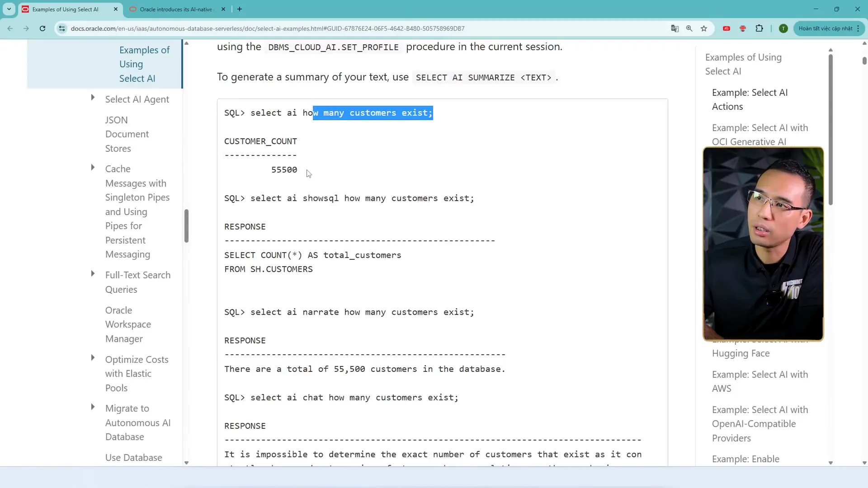
Task: Jump to Select AI with OpenAI-Compatible Providers
Action: click(x=759, y=424)
